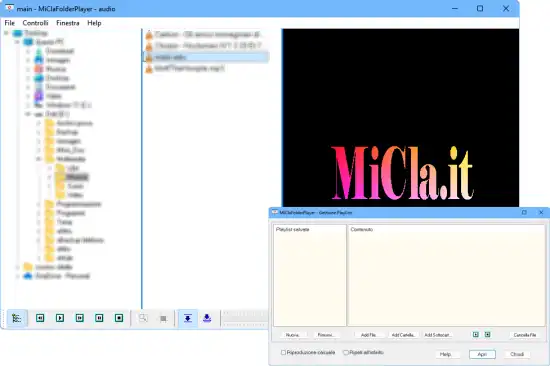
Task: Click Nuova button in playlist dialog
Action: (x=293, y=335)
